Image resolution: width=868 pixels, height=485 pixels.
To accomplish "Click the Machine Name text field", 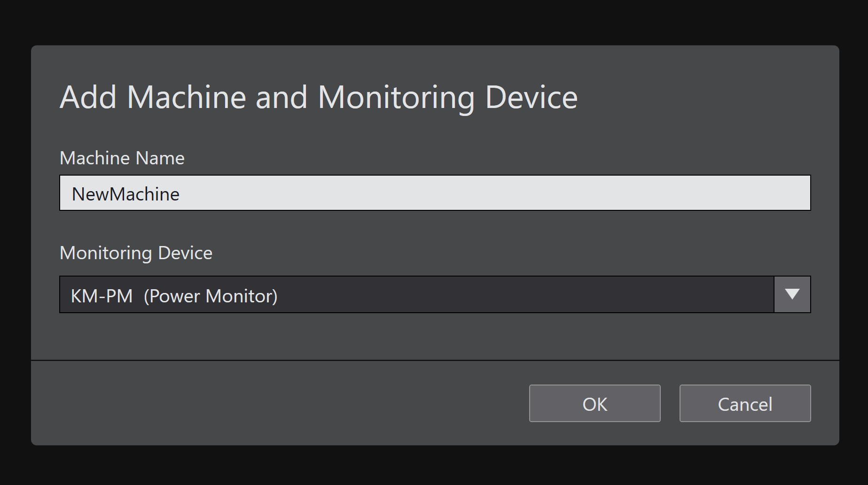I will pos(435,193).
